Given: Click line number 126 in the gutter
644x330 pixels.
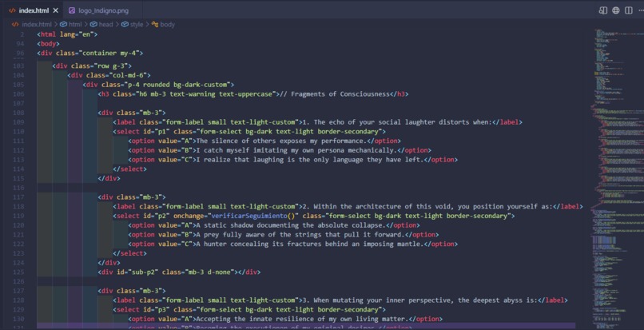Looking at the screenshot, I should coord(18,281).
